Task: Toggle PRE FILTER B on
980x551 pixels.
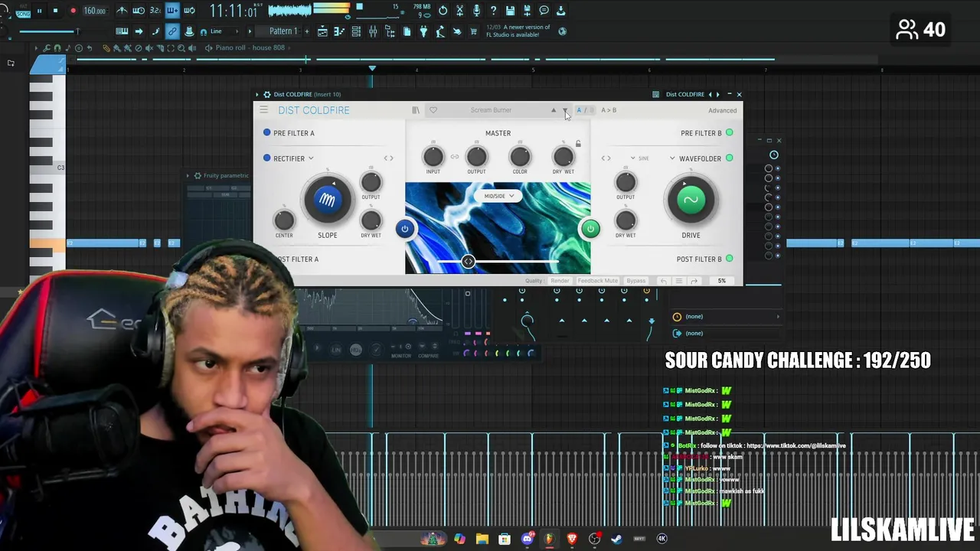Action: (x=730, y=132)
